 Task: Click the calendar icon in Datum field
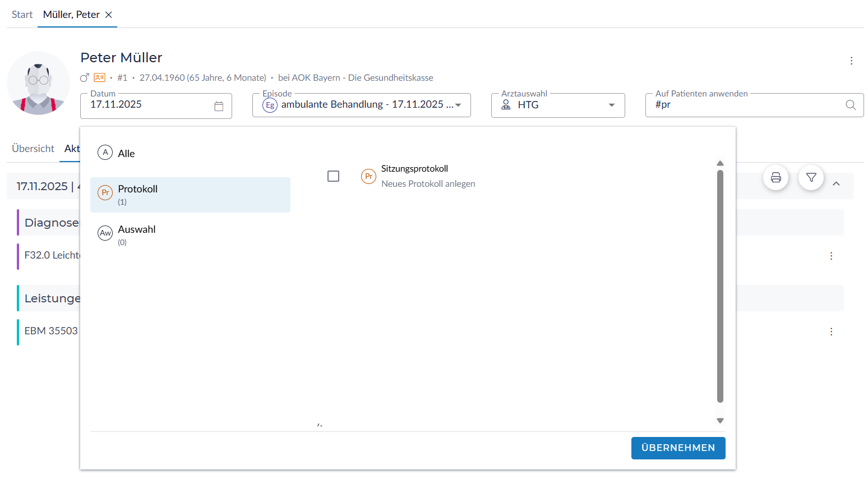[219, 106]
